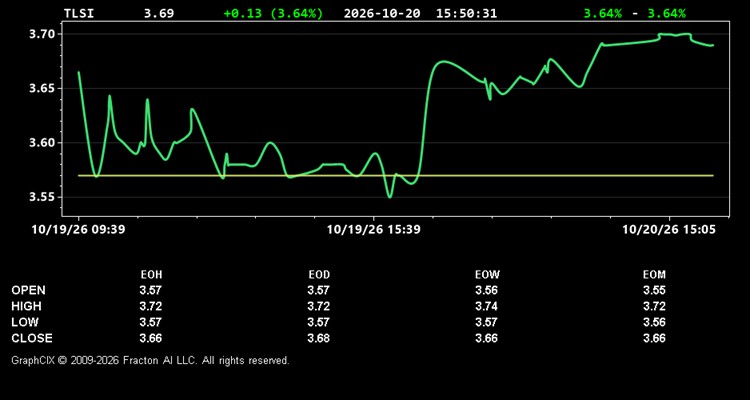Viewport: 750px width, 400px height.
Task: Select EOM OPEN value 3.55
Action: tap(654, 290)
